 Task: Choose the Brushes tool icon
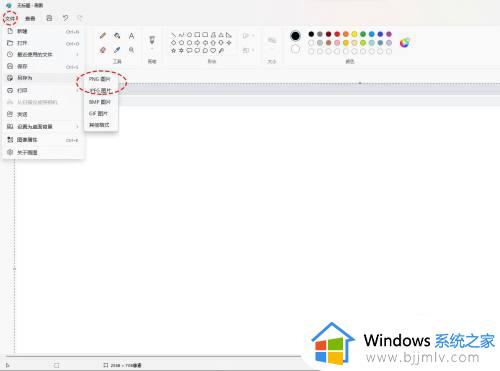tap(152, 40)
